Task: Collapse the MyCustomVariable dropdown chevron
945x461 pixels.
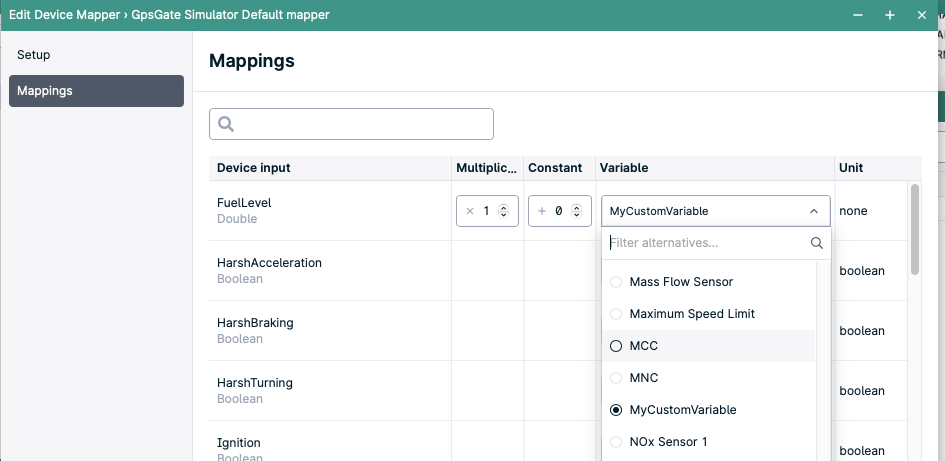Action: (x=814, y=211)
